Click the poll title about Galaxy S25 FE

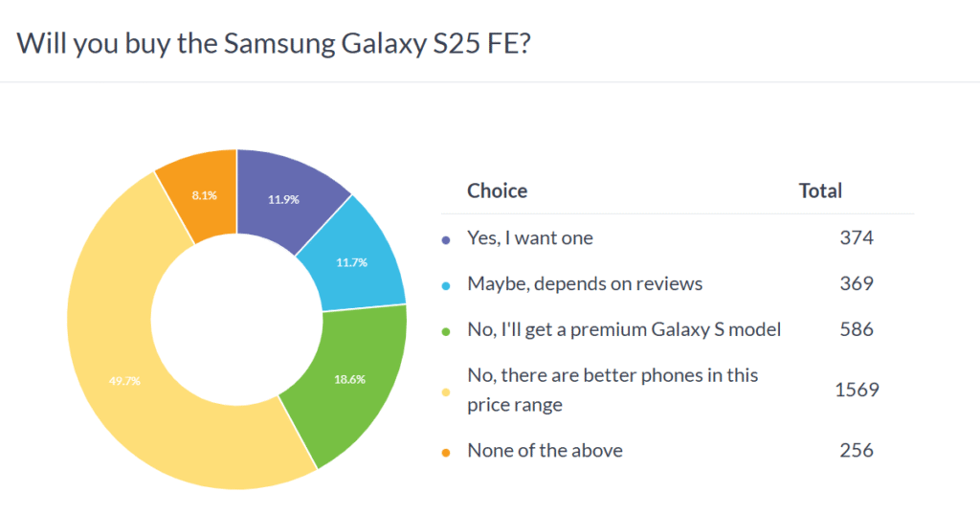[274, 43]
